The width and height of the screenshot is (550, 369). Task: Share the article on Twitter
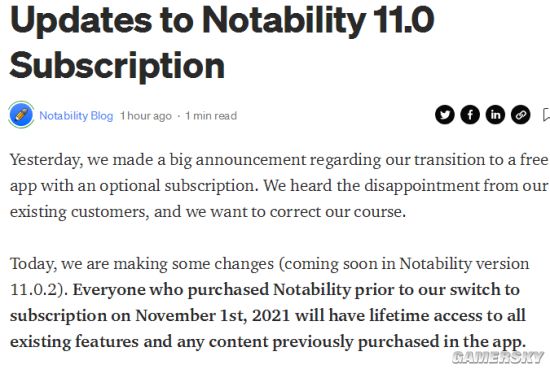tap(444, 115)
